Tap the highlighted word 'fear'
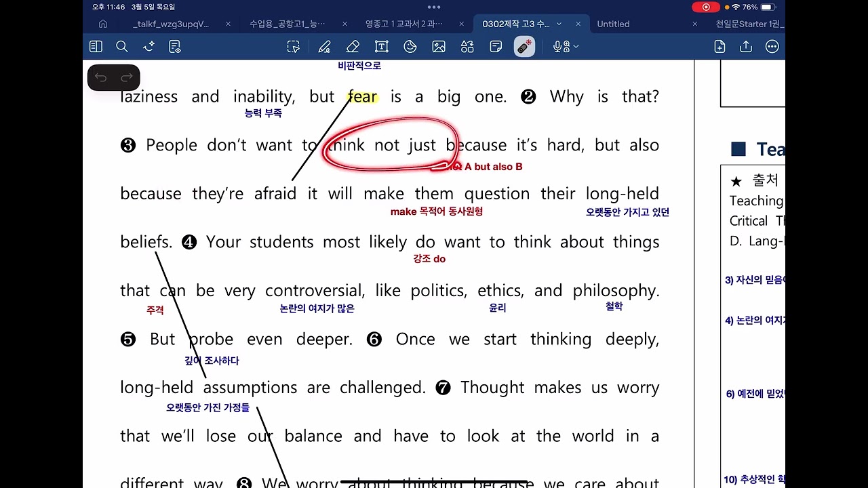Image resolution: width=868 pixels, height=488 pixels. click(x=362, y=97)
